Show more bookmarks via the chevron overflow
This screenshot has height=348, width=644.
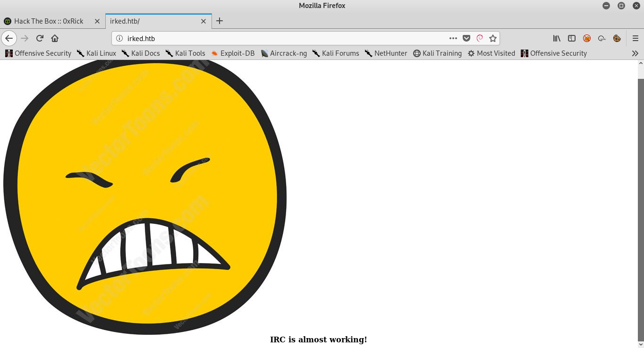[x=635, y=53]
